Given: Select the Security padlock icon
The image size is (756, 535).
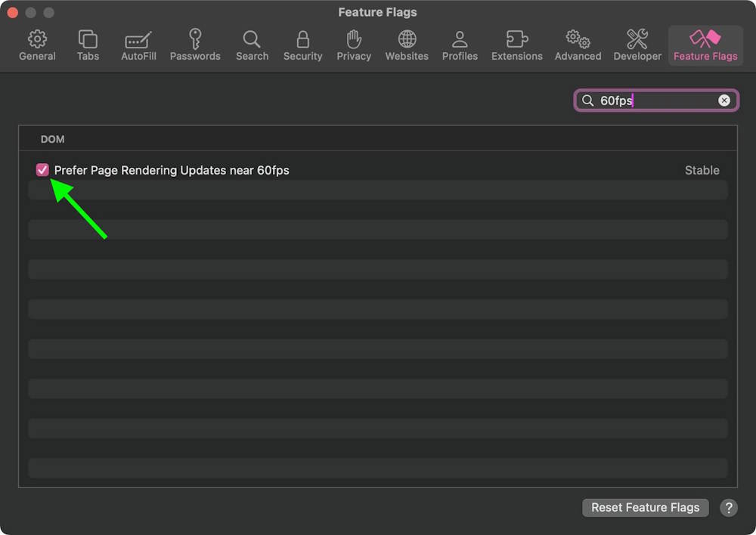Looking at the screenshot, I should pyautogui.click(x=302, y=44).
